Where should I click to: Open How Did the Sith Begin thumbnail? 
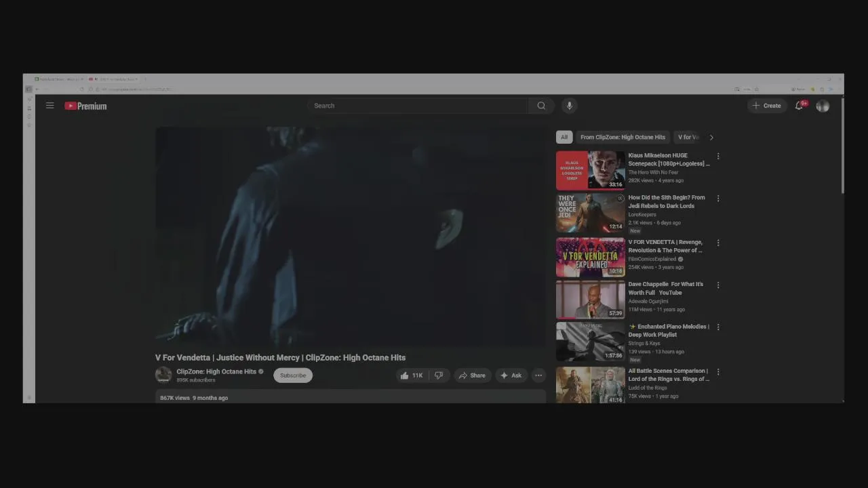click(591, 213)
